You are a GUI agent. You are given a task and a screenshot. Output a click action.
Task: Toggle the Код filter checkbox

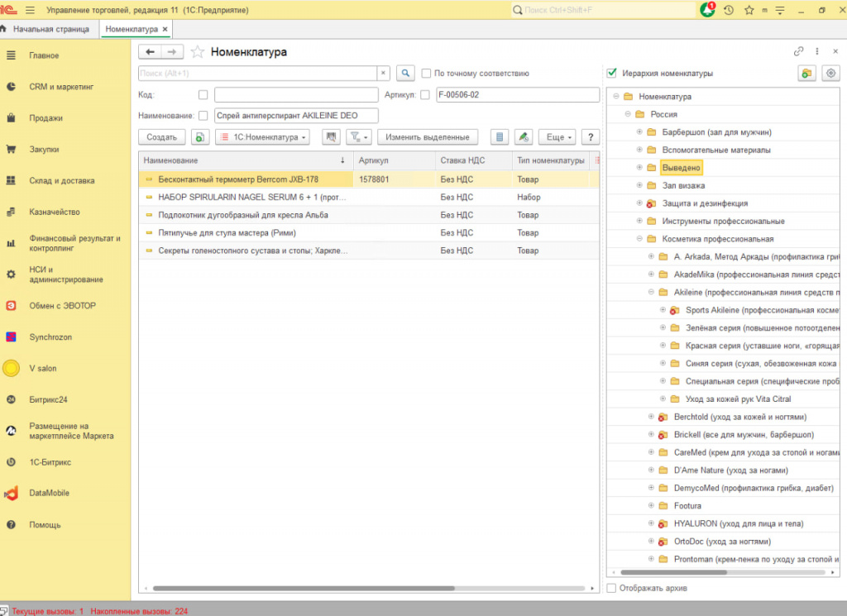pos(203,95)
